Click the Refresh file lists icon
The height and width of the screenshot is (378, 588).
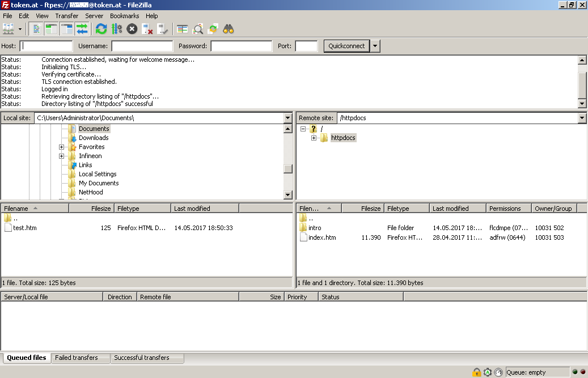[x=101, y=28]
